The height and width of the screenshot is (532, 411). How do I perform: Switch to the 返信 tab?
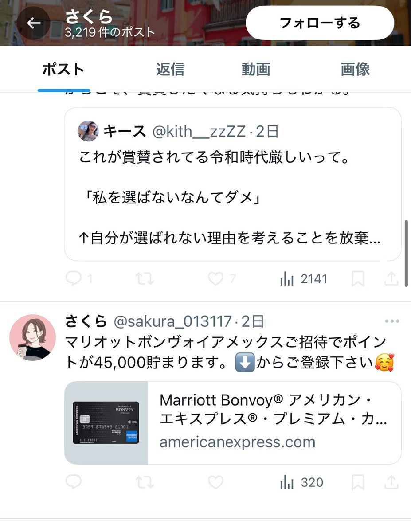(x=170, y=70)
